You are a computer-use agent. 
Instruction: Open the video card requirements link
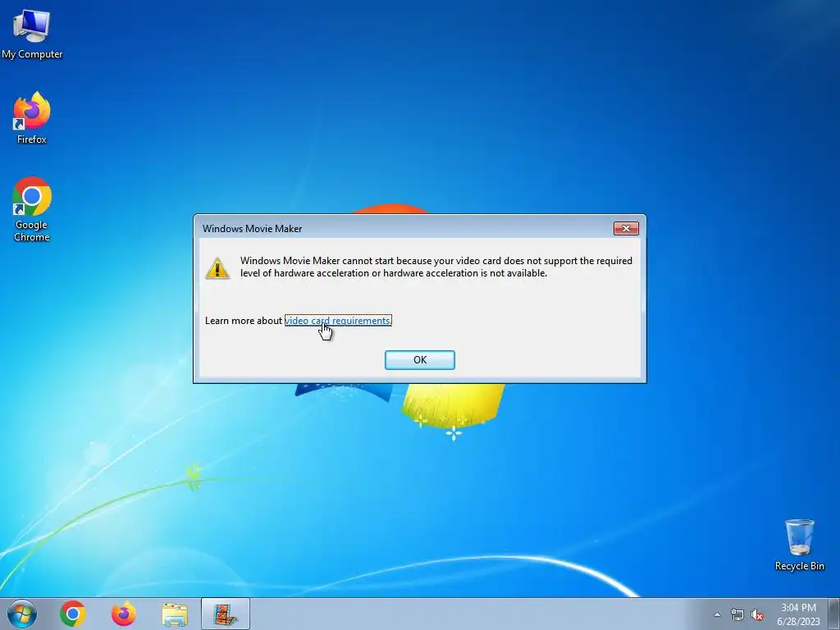337,321
